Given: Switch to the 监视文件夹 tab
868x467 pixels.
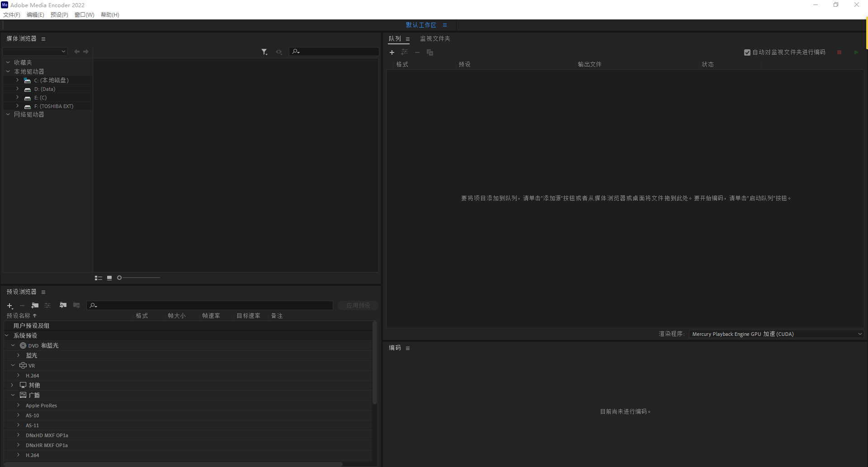Looking at the screenshot, I should 435,39.
